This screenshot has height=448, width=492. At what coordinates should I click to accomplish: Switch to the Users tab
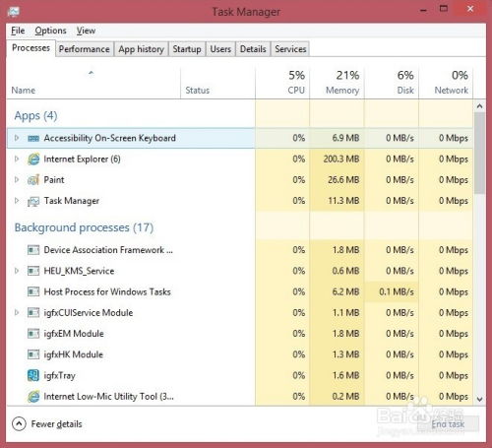(220, 49)
